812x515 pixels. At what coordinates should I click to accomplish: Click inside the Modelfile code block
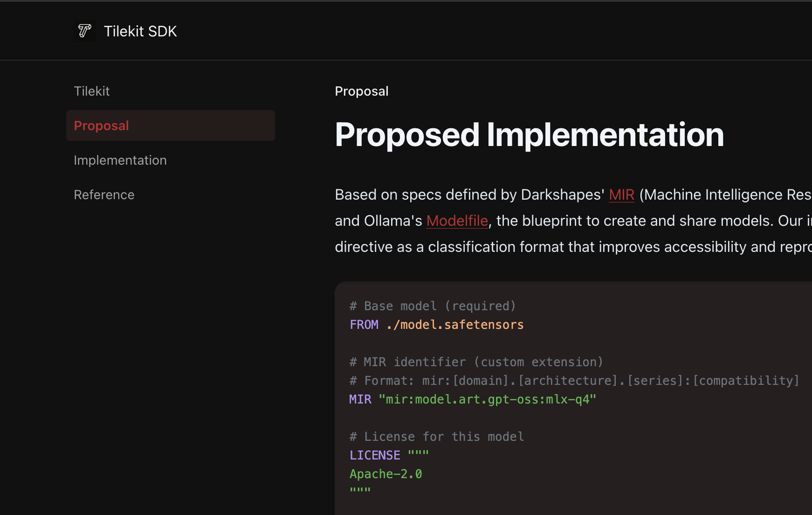click(513, 397)
